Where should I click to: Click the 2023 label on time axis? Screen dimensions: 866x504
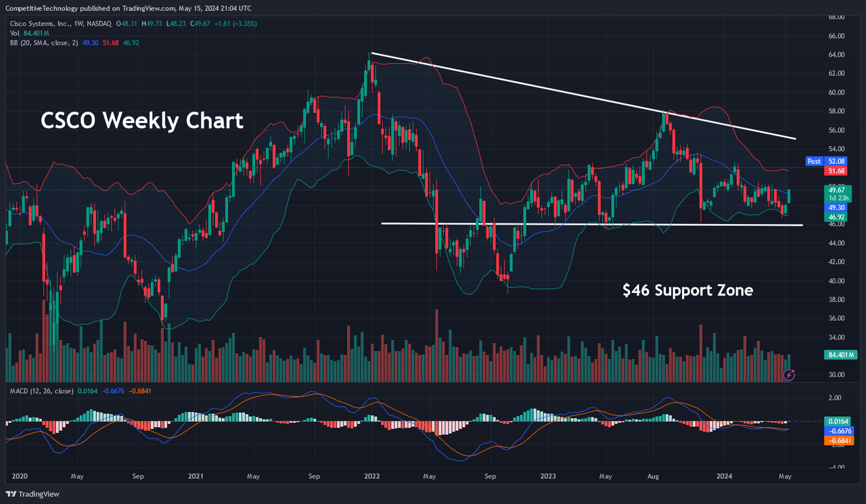(548, 476)
